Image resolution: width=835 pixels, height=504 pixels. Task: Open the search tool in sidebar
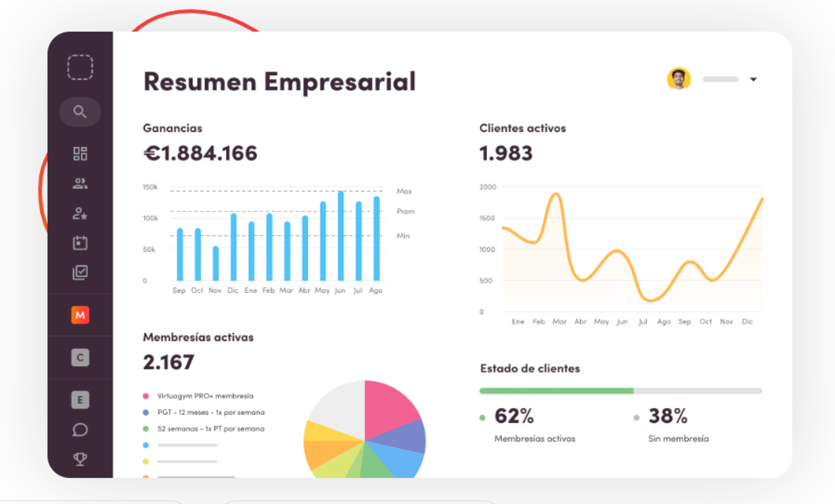tap(80, 111)
